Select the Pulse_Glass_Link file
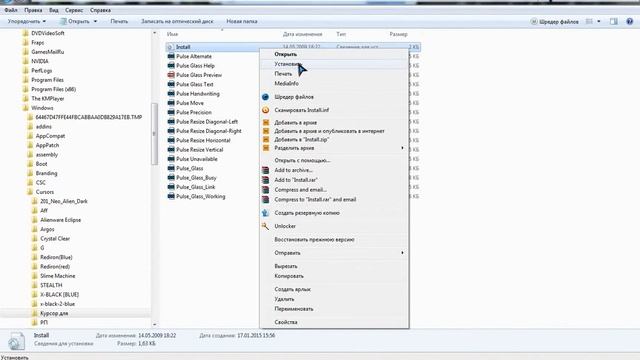 click(196, 187)
